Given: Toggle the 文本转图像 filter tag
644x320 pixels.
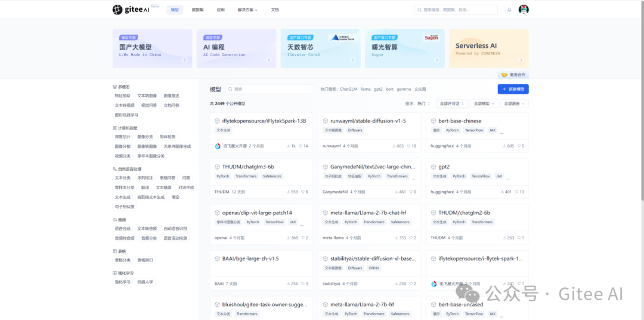Looking at the screenshot, I should pyautogui.click(x=147, y=96).
